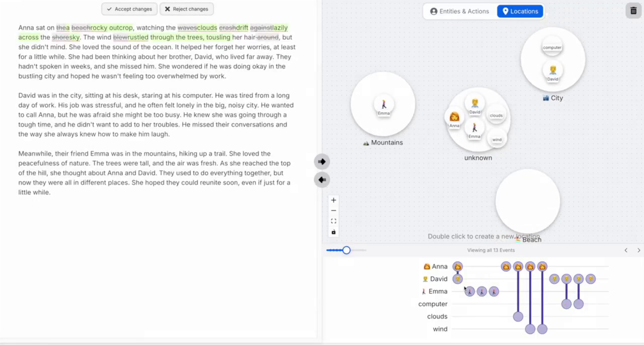
Task: Click third Emma event marker in timeline
Action: click(x=494, y=291)
